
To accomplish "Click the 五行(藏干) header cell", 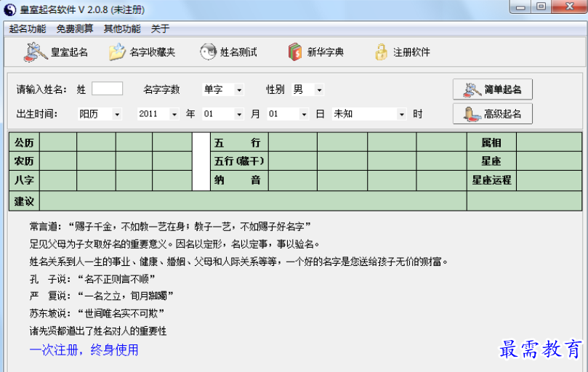I will point(239,161).
